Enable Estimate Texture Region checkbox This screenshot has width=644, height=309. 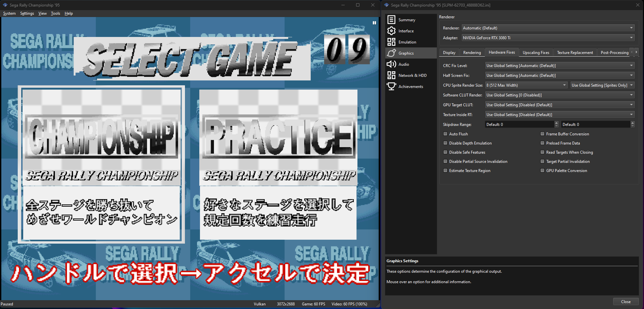(445, 170)
